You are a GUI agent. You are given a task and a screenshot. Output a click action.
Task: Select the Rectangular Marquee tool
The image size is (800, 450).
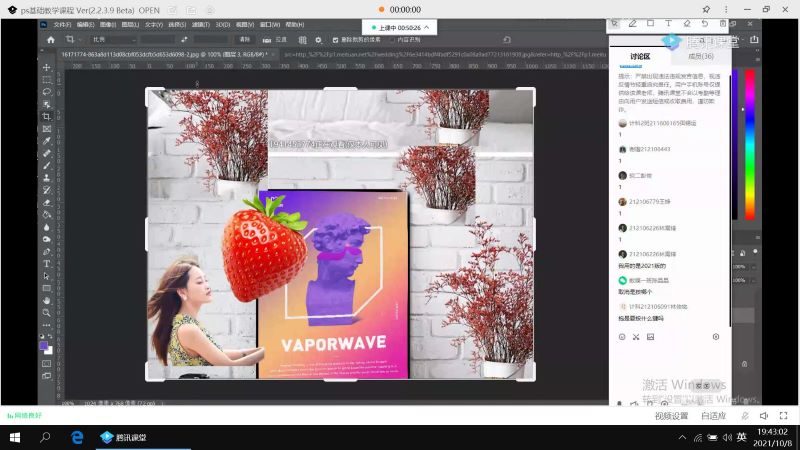point(46,80)
